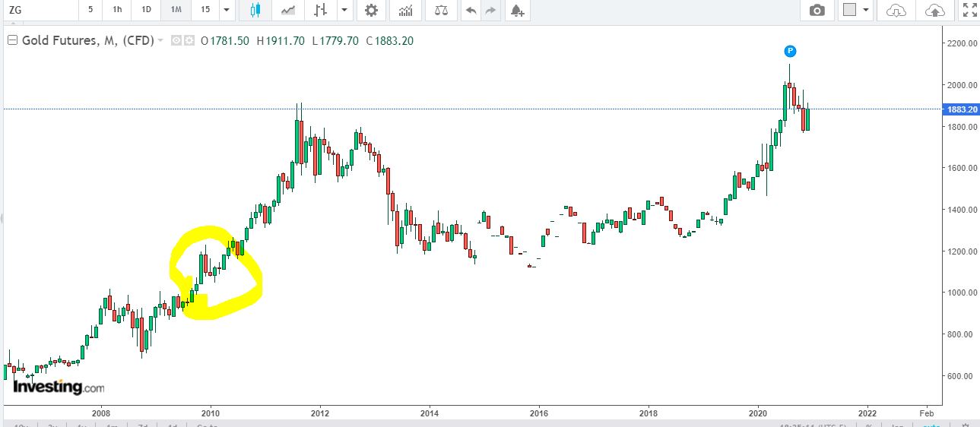
Task: Toggle visibility eye next to Gold Futures legend
Action: (176, 41)
